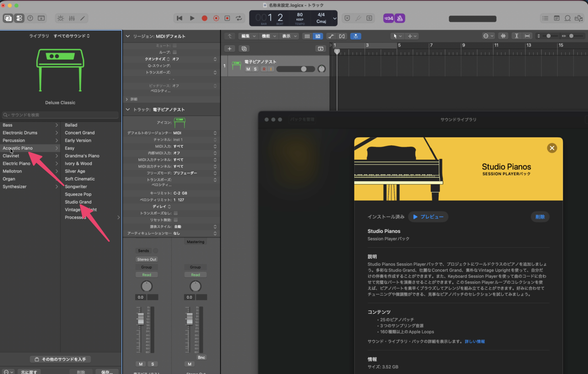Open the 詳しい情報 link
The width and height of the screenshot is (588, 374).
[x=475, y=341]
